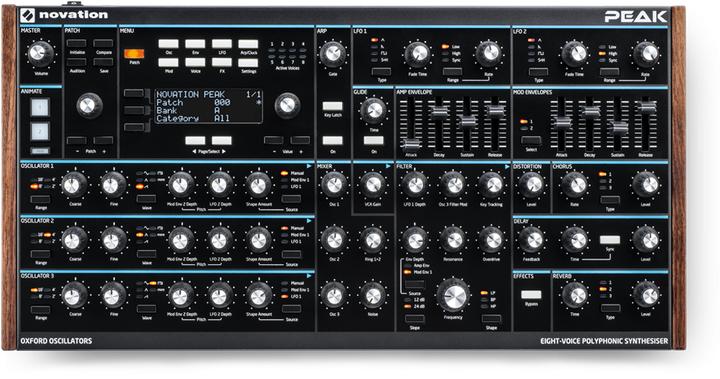
Task: Click the blue arrow on Oscillator 2 header
Action: [x=309, y=221]
